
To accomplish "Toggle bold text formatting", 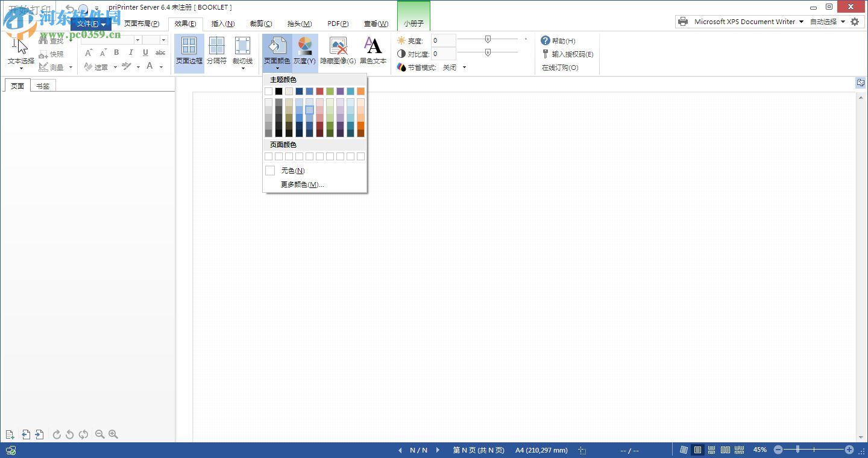I will [x=116, y=53].
